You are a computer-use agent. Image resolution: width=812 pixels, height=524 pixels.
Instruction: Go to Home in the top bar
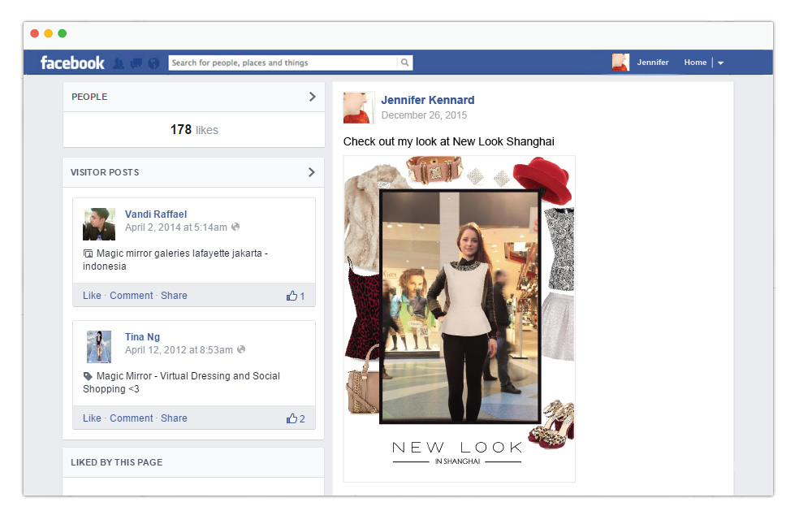pos(695,63)
